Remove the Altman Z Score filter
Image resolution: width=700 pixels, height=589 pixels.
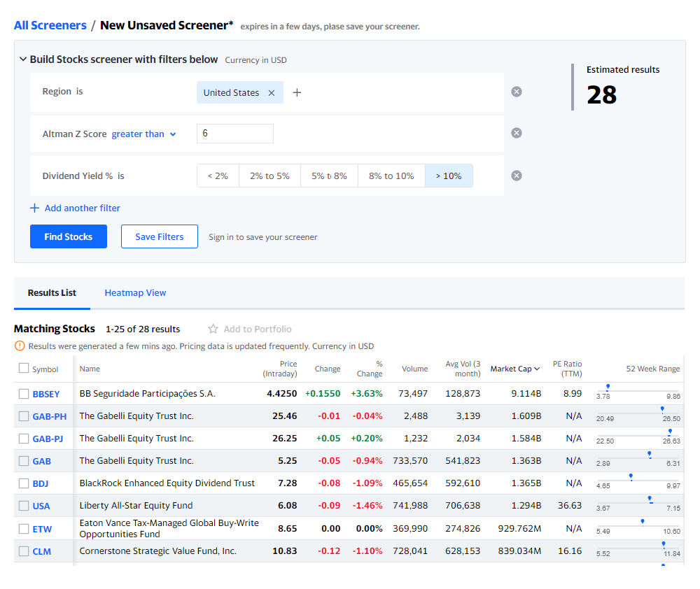point(517,133)
